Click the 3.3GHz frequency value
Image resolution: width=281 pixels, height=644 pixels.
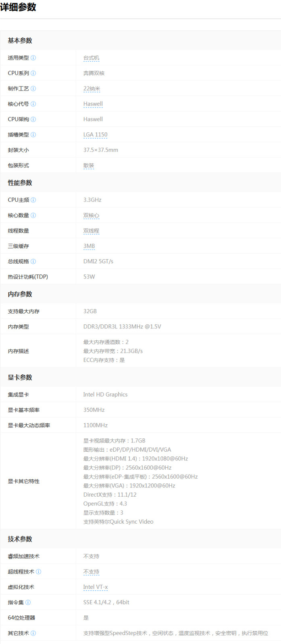tap(92, 200)
